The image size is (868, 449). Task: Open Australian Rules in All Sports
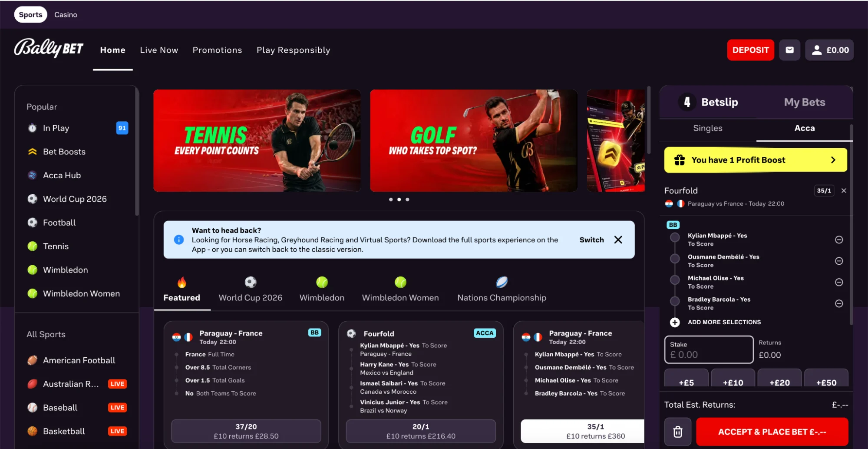[x=77, y=384]
